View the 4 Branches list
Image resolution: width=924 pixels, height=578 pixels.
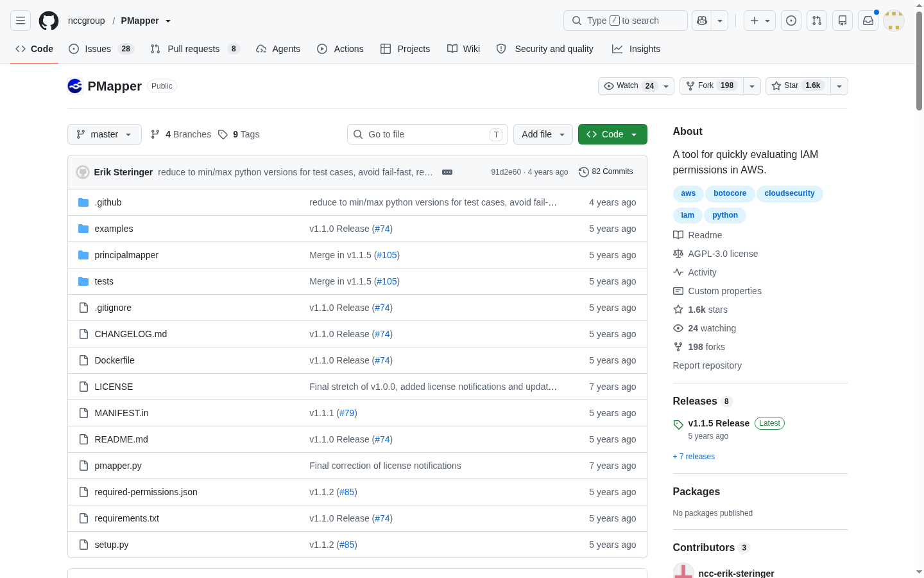tap(181, 134)
